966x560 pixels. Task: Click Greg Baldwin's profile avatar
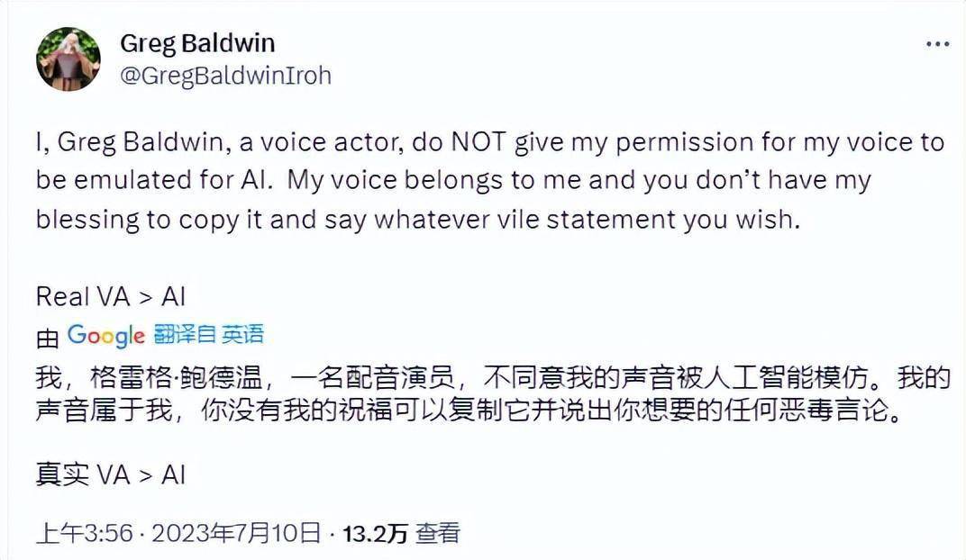[68, 59]
